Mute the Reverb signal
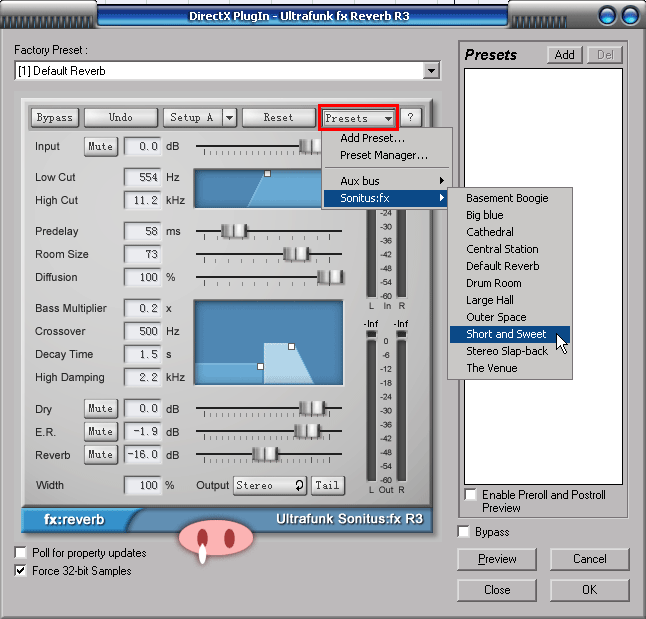The width and height of the screenshot is (646, 619). (x=101, y=455)
